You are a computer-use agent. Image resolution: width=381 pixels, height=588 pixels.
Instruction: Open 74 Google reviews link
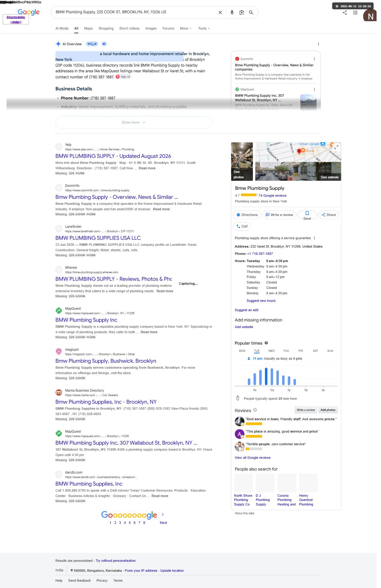272,195
